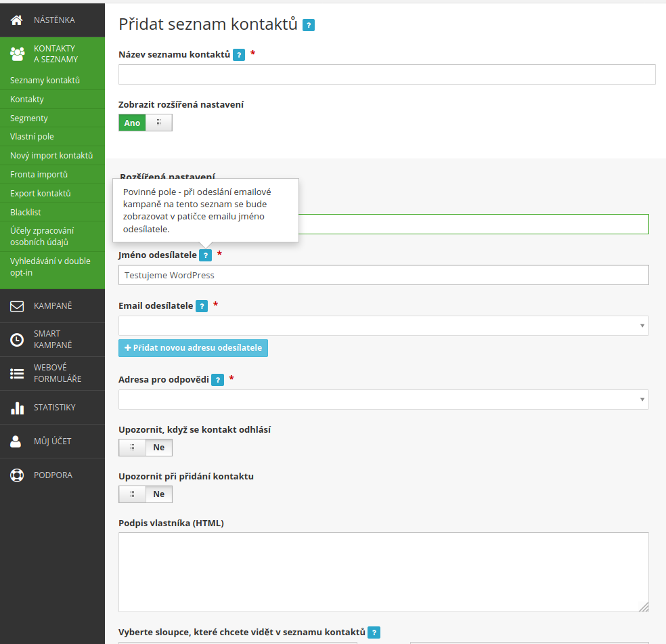Click the Můj účet user icon
Screen dimensions: 666x644
pos(16,442)
